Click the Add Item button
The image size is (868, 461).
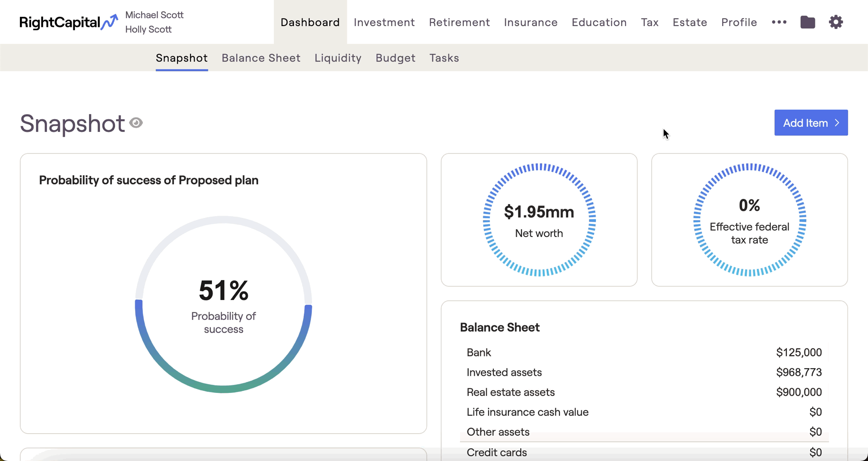tap(811, 123)
